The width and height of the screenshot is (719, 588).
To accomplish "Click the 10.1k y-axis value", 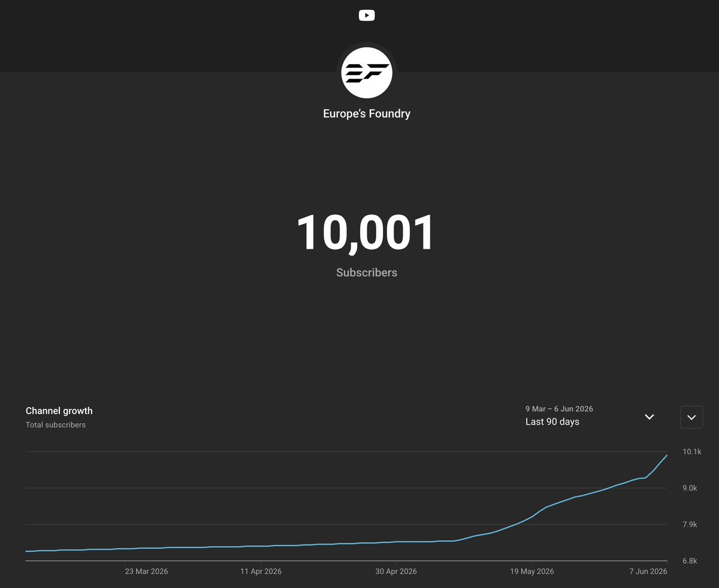I will 692,451.
